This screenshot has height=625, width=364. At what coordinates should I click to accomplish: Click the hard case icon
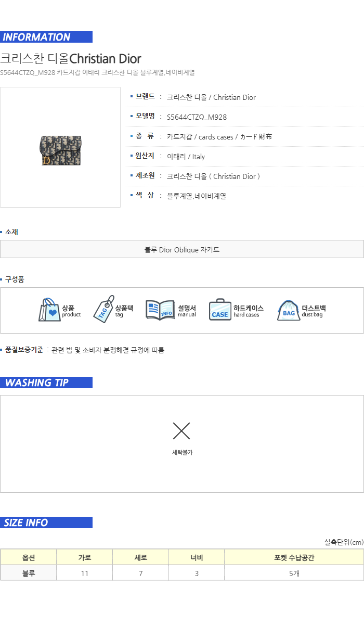coord(220,310)
